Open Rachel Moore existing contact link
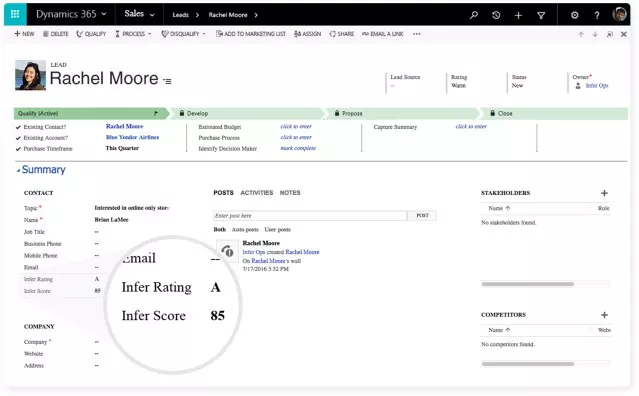This screenshot has width=639, height=396. point(124,126)
